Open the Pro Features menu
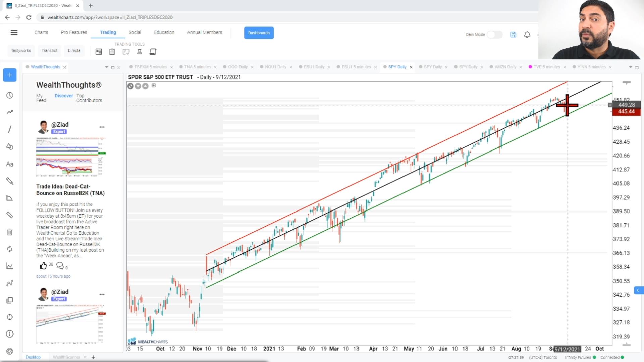644x362 pixels. (74, 32)
